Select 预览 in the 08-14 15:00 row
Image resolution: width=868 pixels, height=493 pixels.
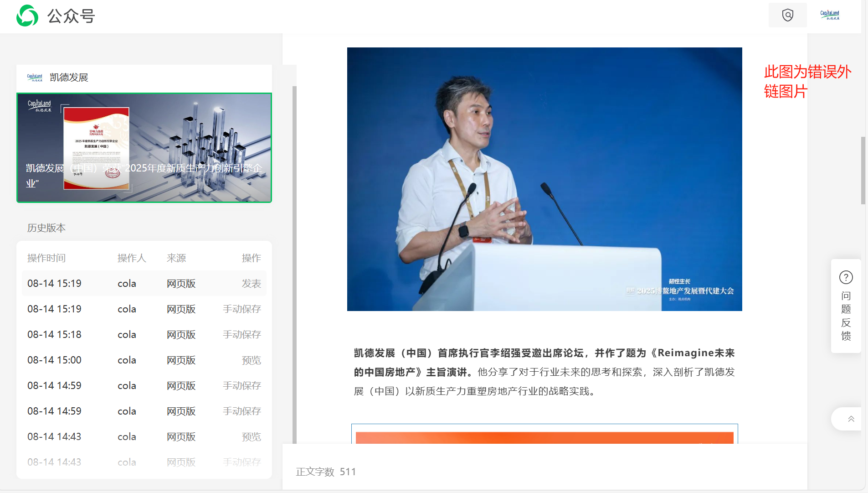click(x=252, y=360)
